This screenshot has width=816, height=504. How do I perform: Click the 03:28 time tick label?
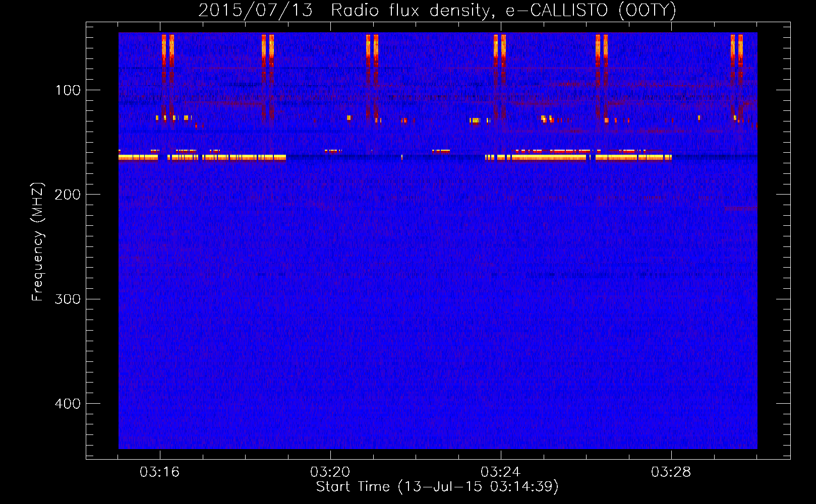pos(671,472)
